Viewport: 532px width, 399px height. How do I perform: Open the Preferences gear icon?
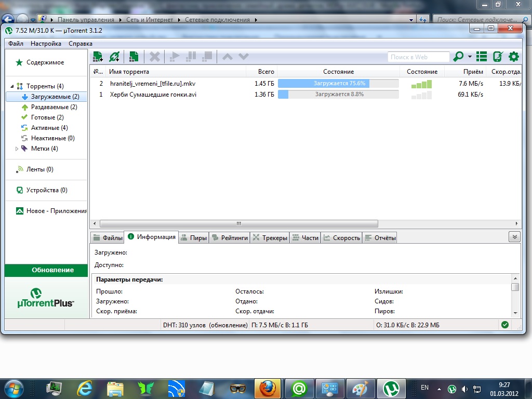[x=514, y=57]
